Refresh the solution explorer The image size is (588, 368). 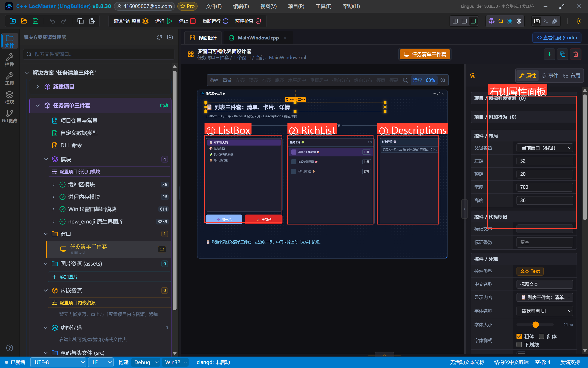[x=159, y=37]
